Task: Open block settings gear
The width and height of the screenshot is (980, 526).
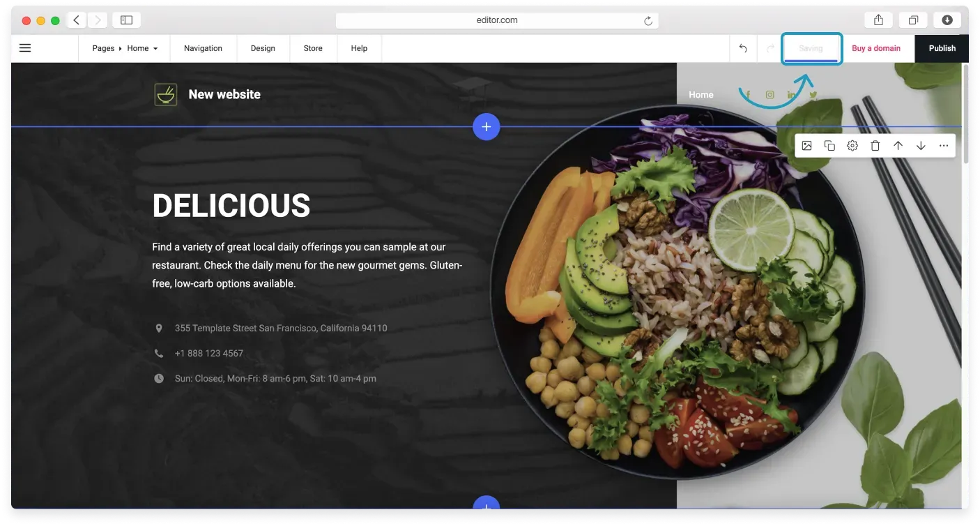Action: [852, 146]
